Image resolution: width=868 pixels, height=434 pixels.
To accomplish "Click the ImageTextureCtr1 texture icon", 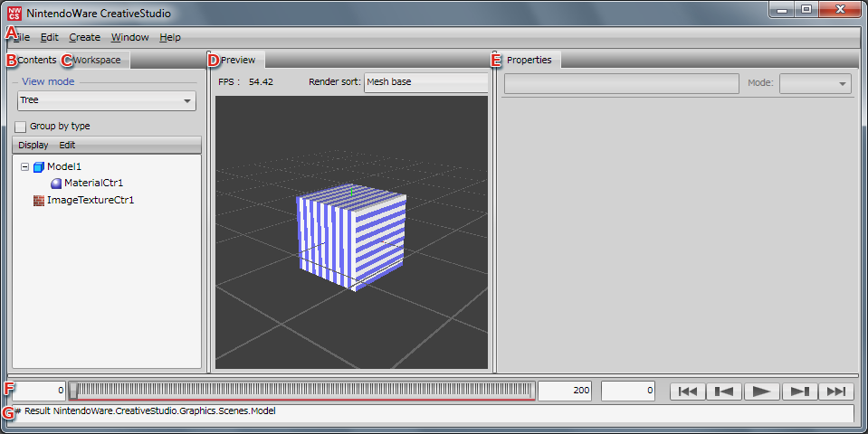I will point(38,200).
